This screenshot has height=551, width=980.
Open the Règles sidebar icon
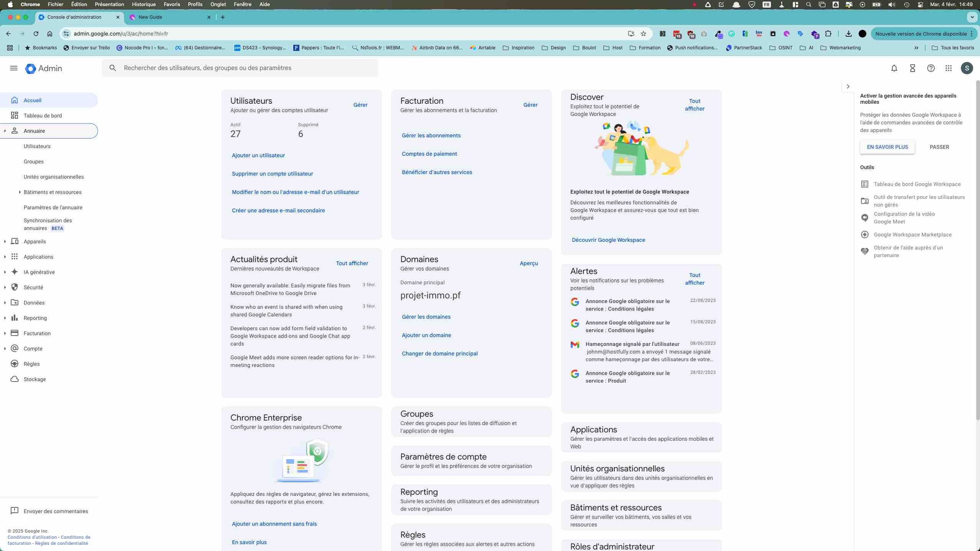point(15,364)
